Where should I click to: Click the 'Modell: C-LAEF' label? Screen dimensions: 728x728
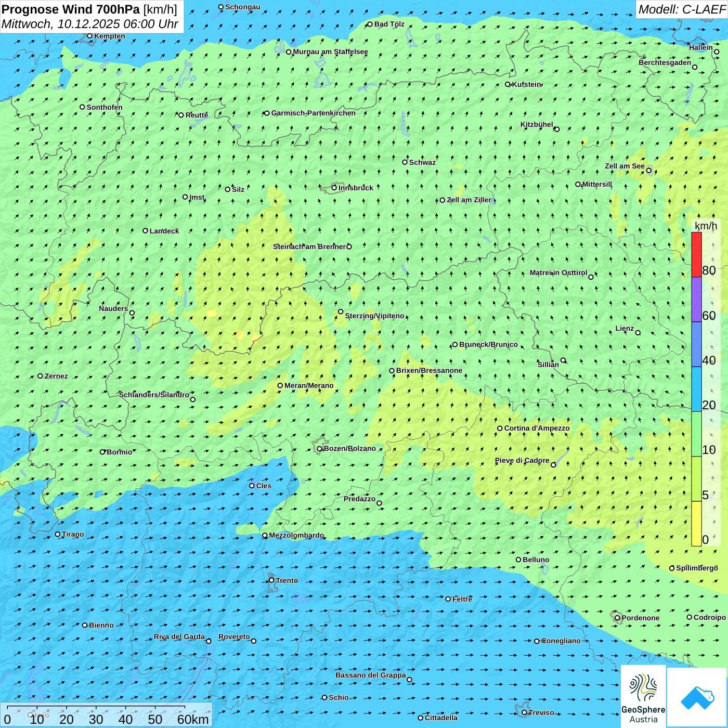tap(681, 9)
